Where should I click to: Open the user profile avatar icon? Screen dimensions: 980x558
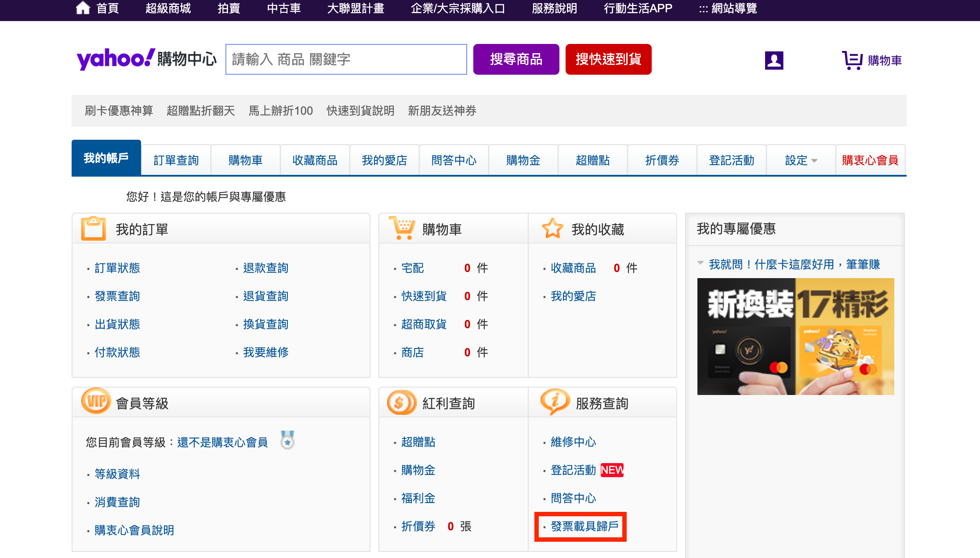pyautogui.click(x=774, y=60)
